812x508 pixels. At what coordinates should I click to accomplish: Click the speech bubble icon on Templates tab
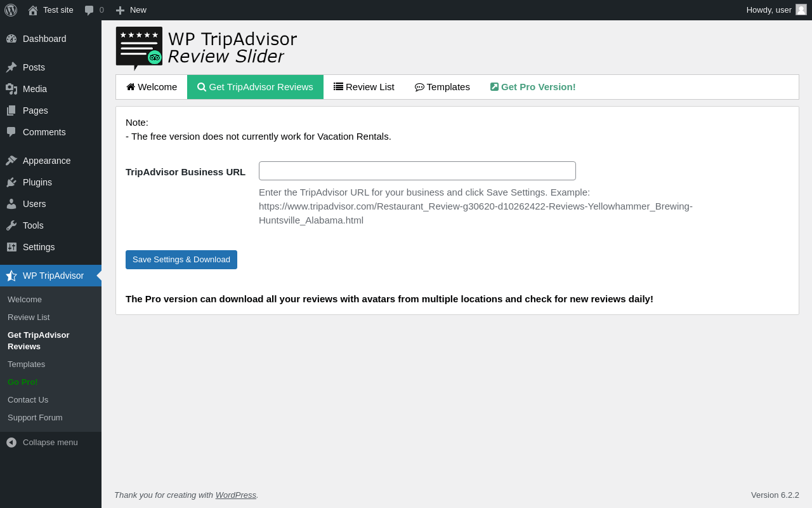(x=419, y=87)
